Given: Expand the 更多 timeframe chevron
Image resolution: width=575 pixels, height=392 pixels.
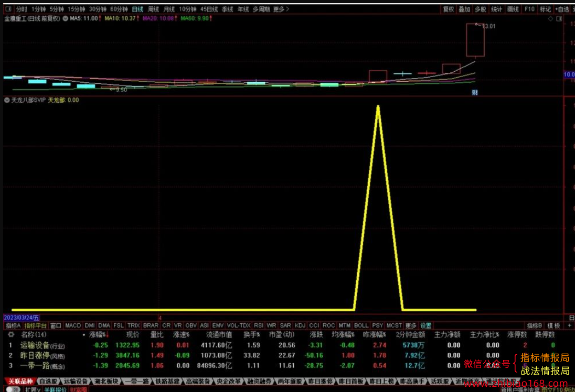Looking at the screenshot, I should 287,9.
